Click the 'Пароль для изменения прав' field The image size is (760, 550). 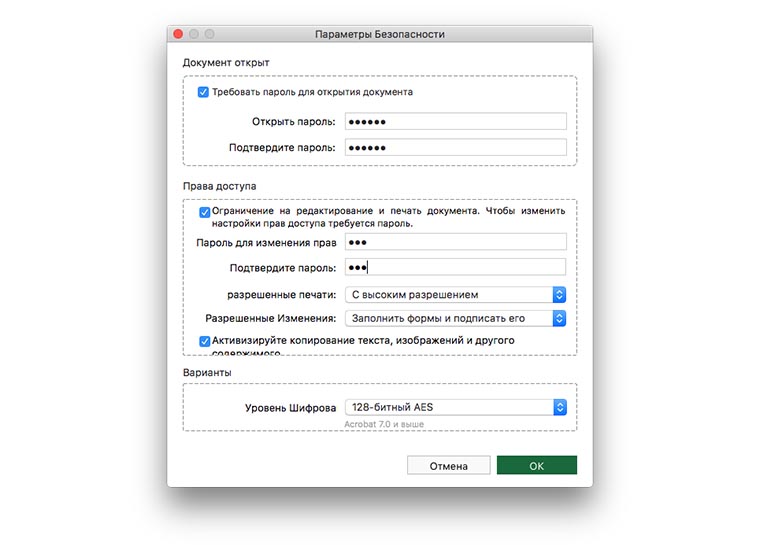coord(456,242)
